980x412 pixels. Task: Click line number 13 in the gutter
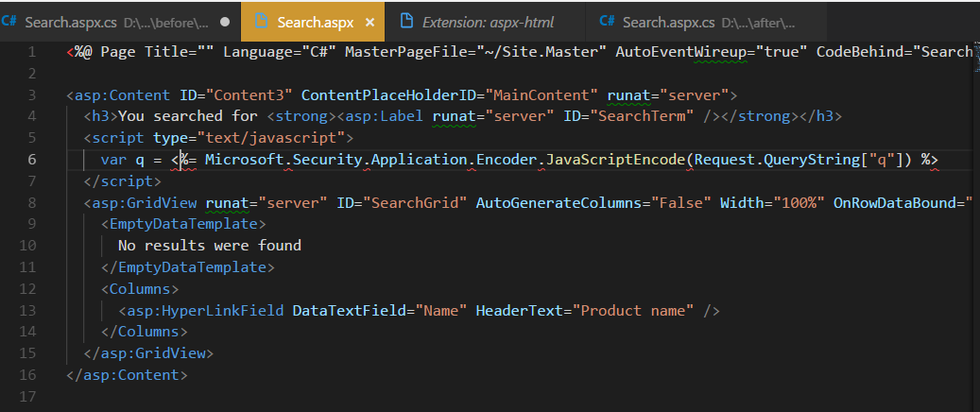point(28,310)
